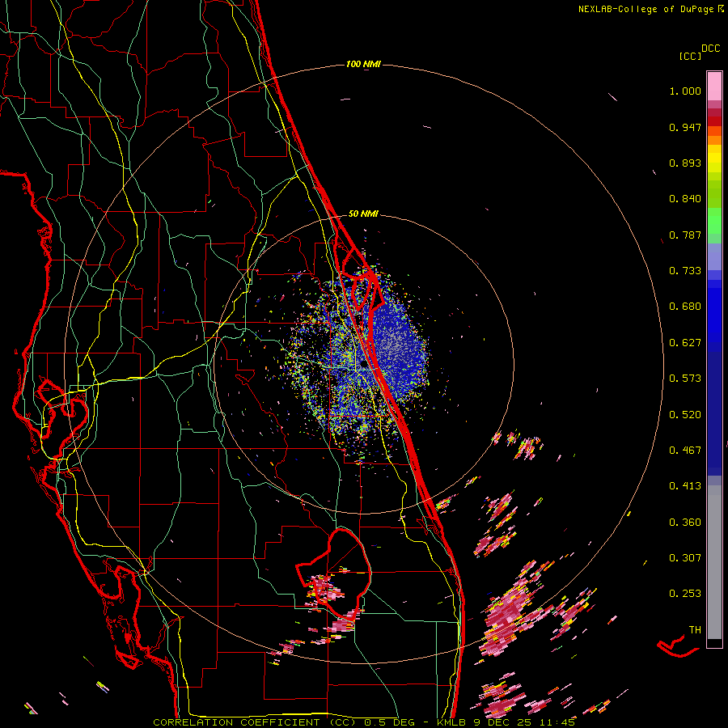Select the 100 NMI range ring label
Viewport: 728px width, 728px height.
coord(363,64)
